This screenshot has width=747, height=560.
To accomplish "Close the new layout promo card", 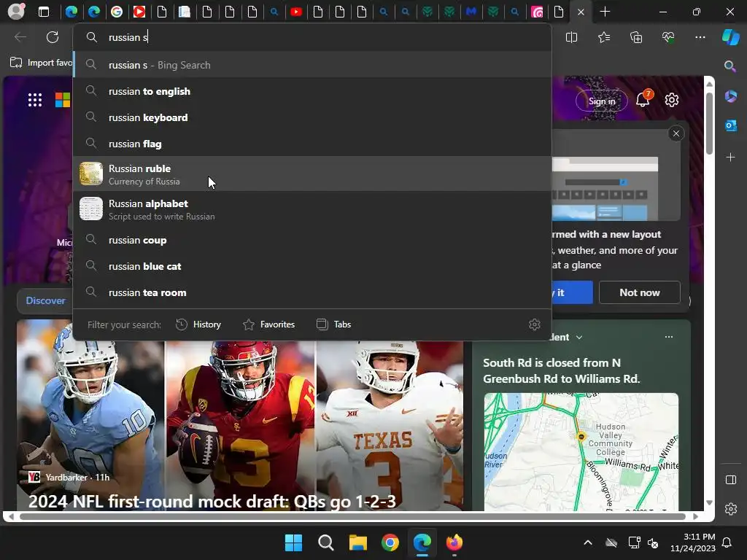I will click(x=676, y=133).
